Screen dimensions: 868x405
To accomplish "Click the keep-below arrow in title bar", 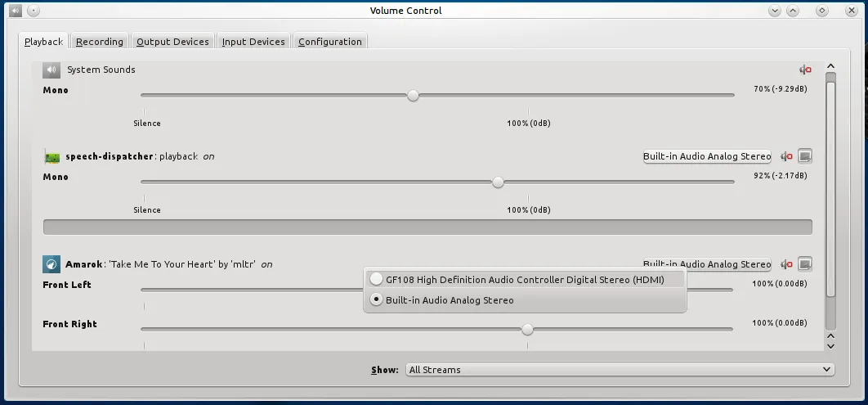I will point(775,11).
